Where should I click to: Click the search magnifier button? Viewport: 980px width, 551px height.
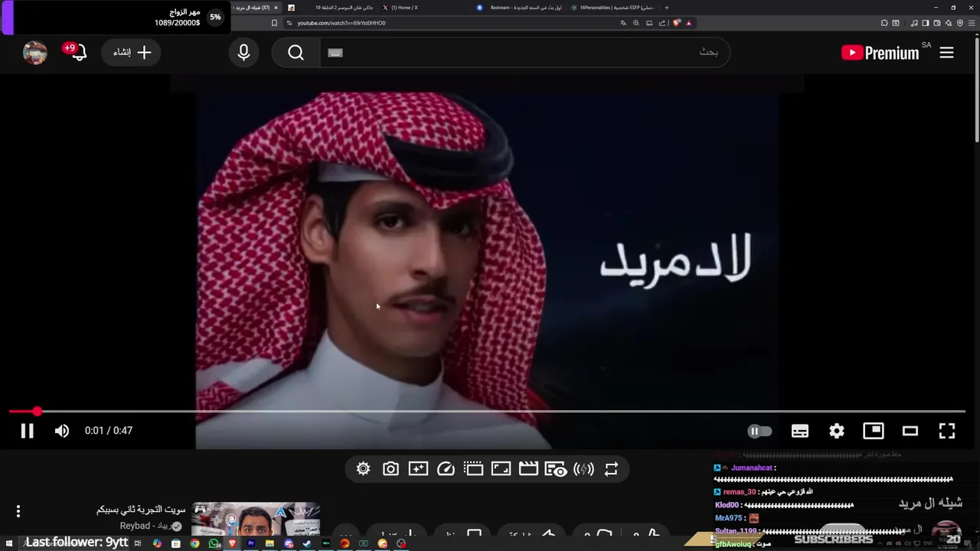tap(296, 52)
